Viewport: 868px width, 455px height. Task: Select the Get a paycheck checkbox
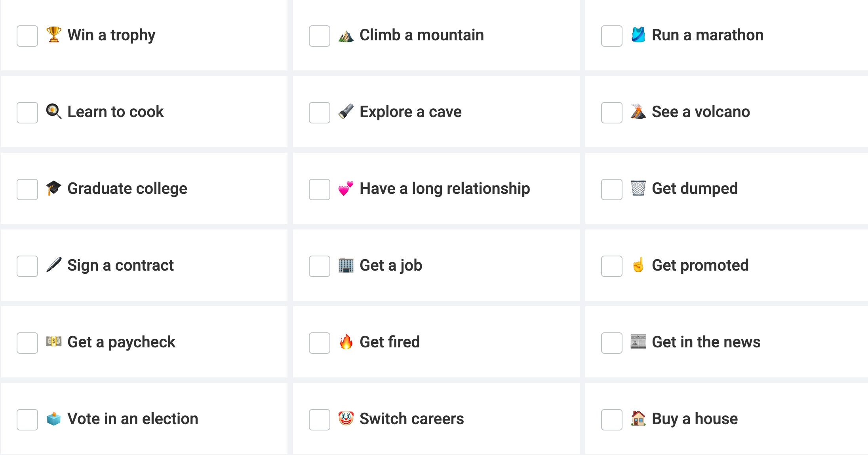pos(27,343)
